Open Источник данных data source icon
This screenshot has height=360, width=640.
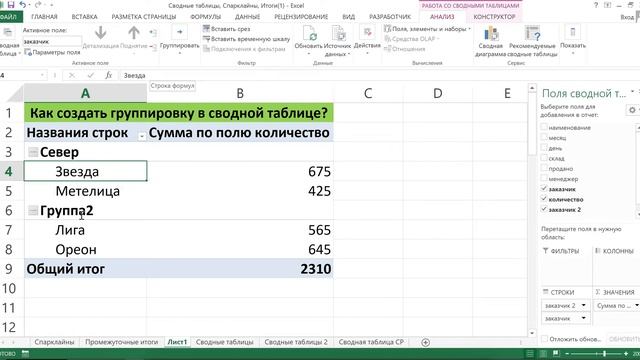click(338, 33)
